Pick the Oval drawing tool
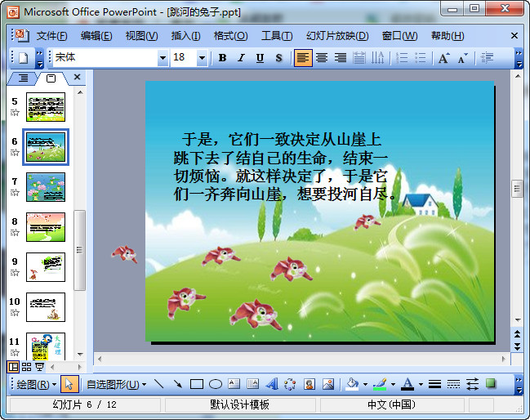Screen dimensions: 530x420 [216, 384]
